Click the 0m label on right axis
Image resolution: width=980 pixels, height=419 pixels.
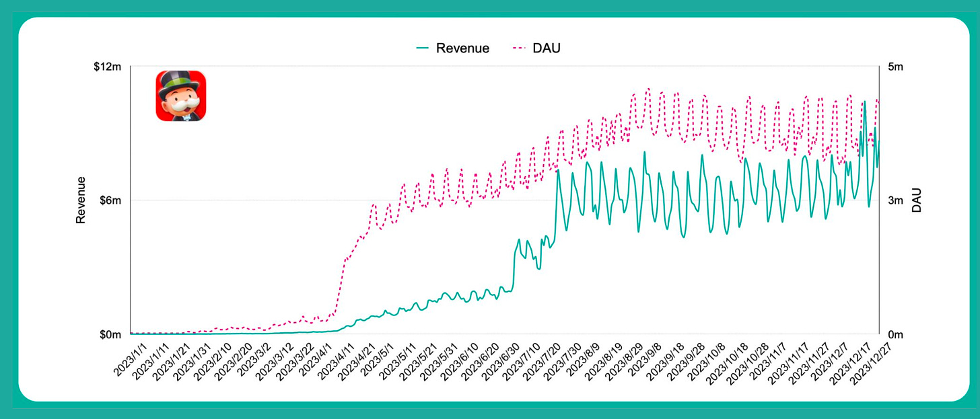tap(895, 334)
